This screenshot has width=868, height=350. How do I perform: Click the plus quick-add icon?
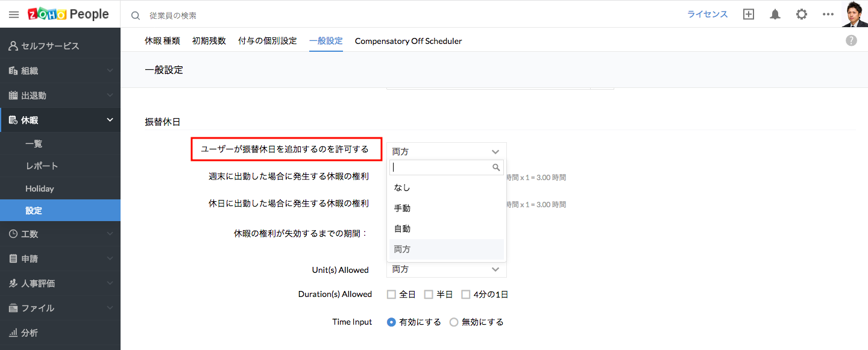pos(749,14)
